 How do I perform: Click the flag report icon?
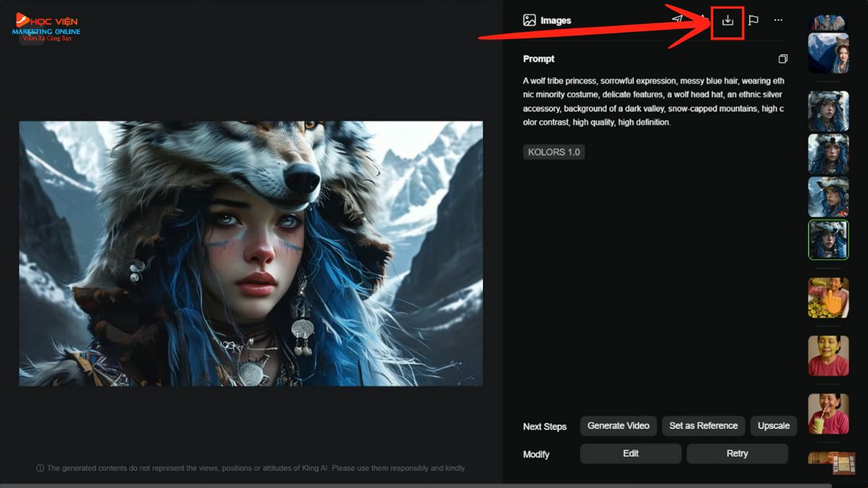pos(753,21)
